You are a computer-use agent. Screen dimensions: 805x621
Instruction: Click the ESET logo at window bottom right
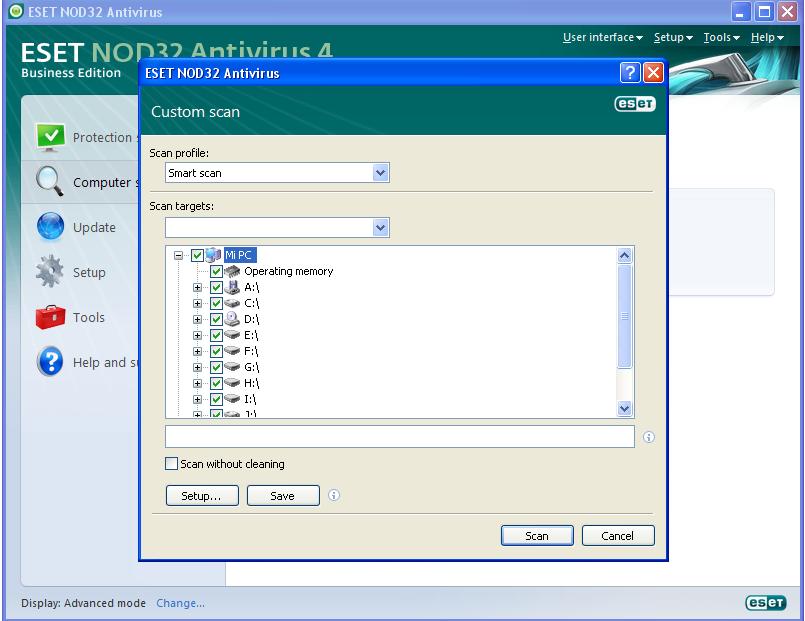(x=765, y=603)
